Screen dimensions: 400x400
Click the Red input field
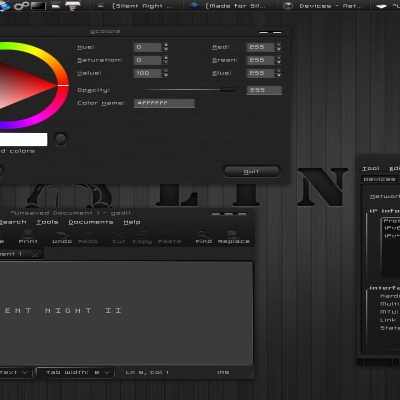click(x=261, y=47)
